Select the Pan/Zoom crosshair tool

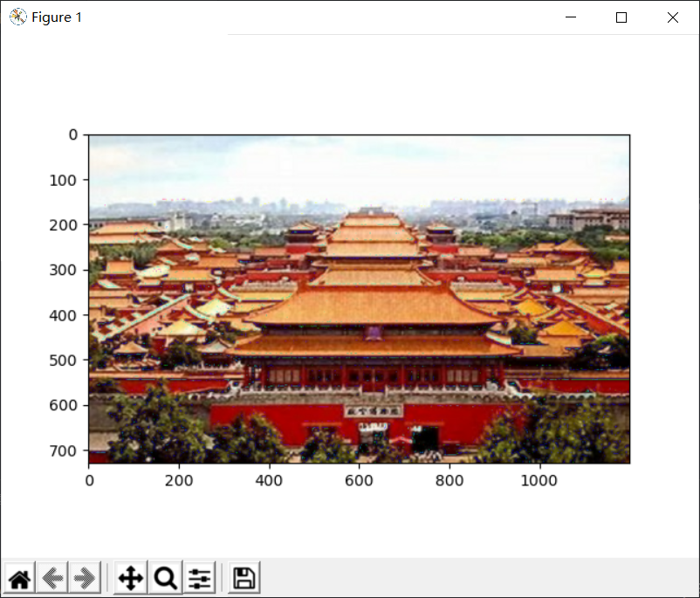click(129, 577)
